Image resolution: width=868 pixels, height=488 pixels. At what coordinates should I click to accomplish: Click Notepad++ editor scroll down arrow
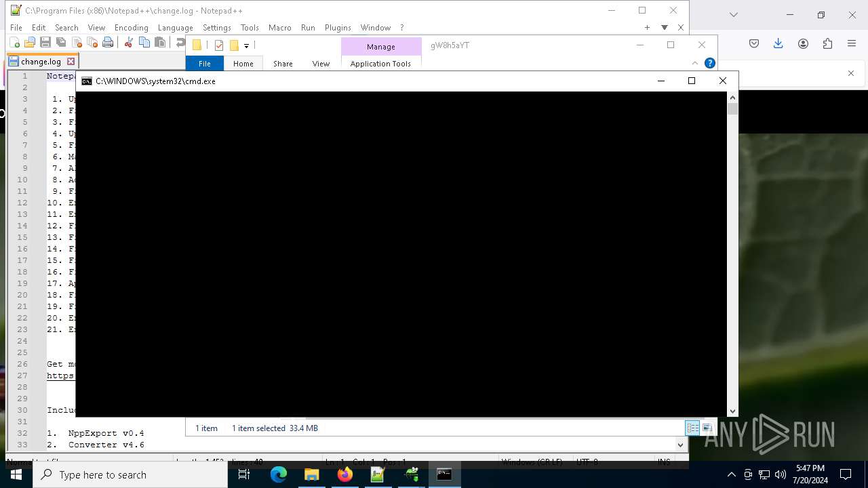pyautogui.click(x=681, y=445)
